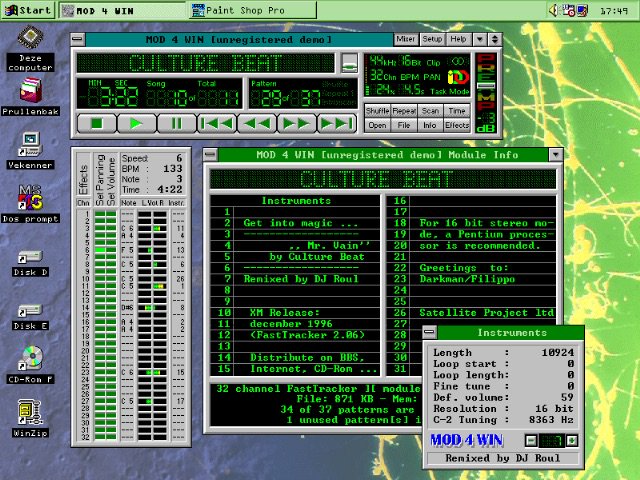Switch to the Paint Shop Pro taskbar item
Screen dimensions: 640x480
(253, 10)
